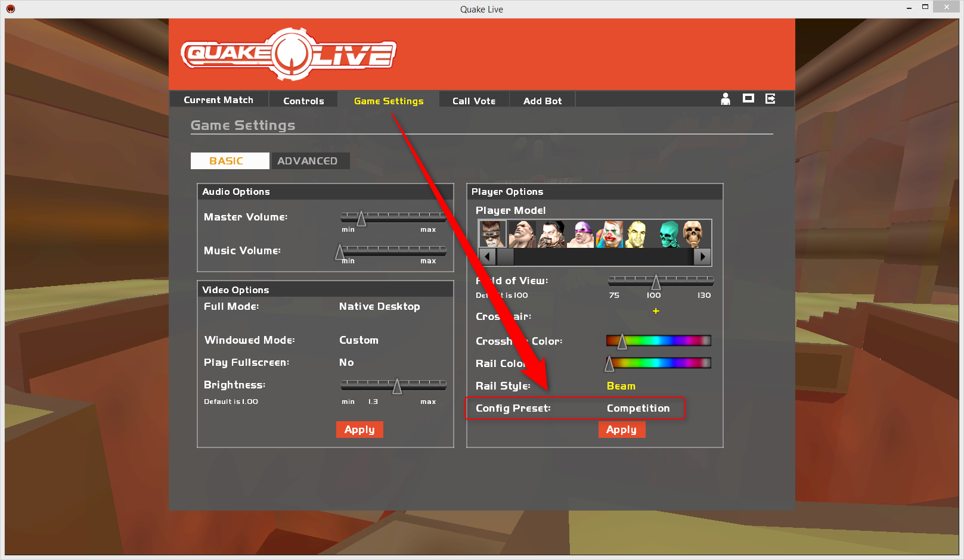964x560 pixels.
Task: Toggle the fullscreen window icon
Action: click(x=748, y=98)
